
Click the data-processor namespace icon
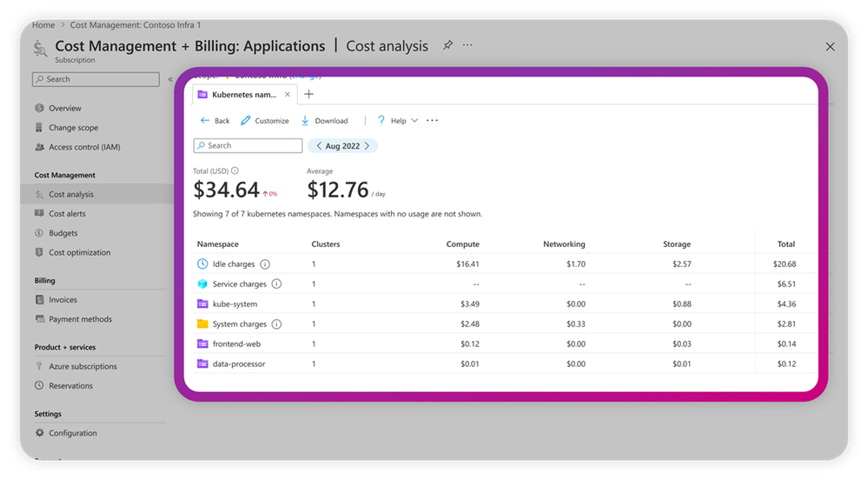[202, 363]
